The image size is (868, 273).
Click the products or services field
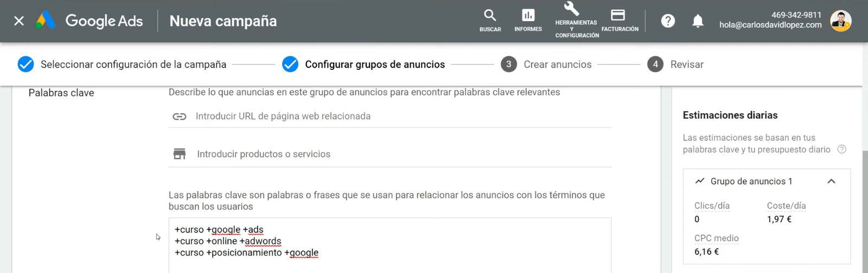[390, 154]
